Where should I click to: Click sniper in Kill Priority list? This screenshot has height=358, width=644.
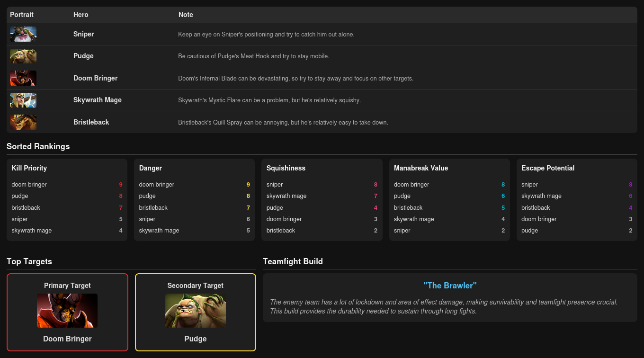click(20, 219)
